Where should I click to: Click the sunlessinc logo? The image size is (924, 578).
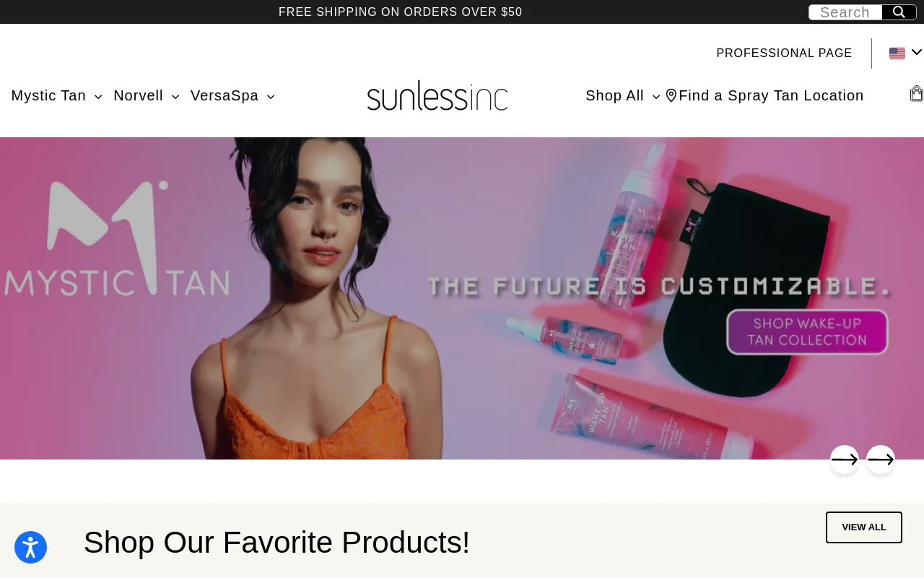[x=437, y=96]
